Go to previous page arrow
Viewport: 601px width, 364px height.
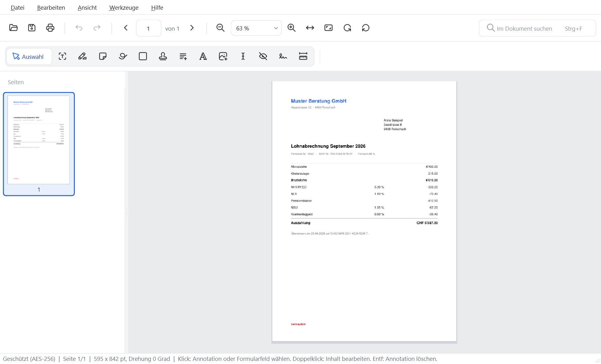126,28
